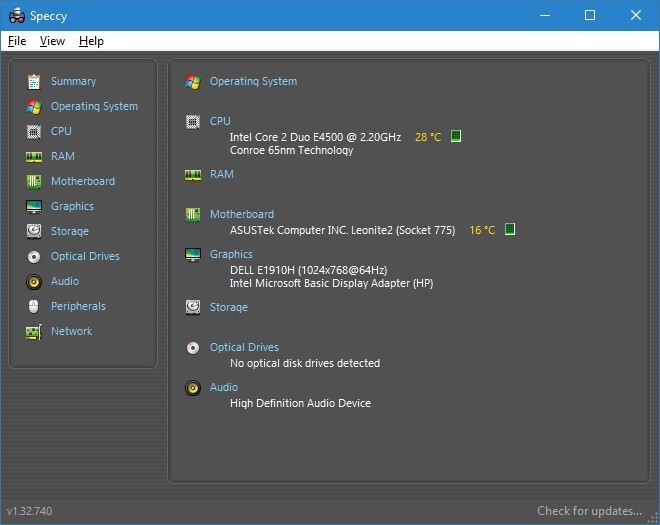The image size is (660, 525).
Task: Click the Graphics monitor icon in sidebar
Action: pos(34,207)
